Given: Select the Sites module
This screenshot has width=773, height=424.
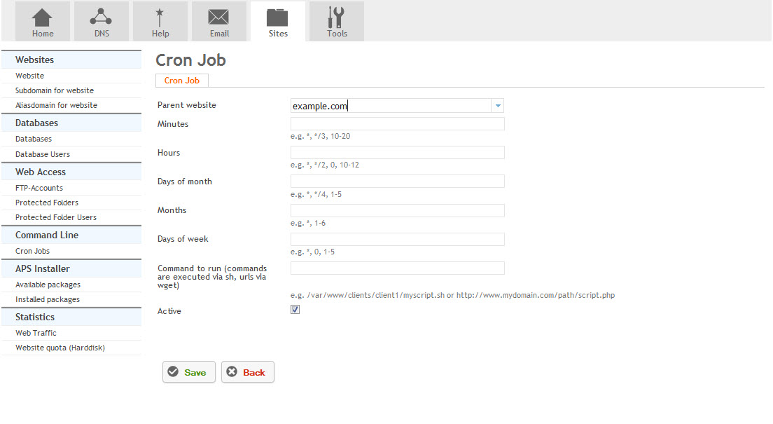Looking at the screenshot, I should [278, 21].
